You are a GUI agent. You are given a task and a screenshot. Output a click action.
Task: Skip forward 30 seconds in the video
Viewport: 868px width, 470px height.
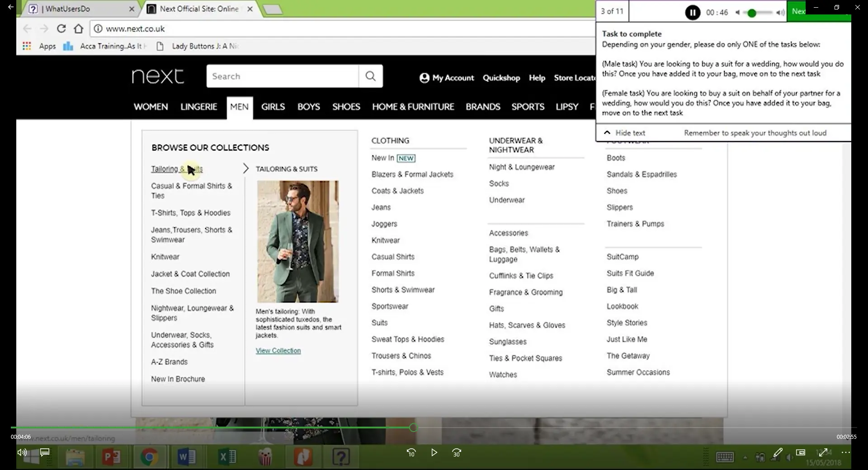(457, 452)
